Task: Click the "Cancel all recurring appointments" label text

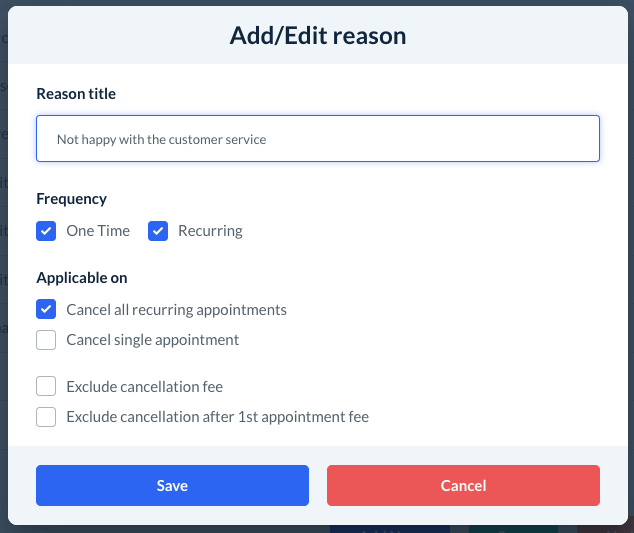Action: click(x=176, y=310)
